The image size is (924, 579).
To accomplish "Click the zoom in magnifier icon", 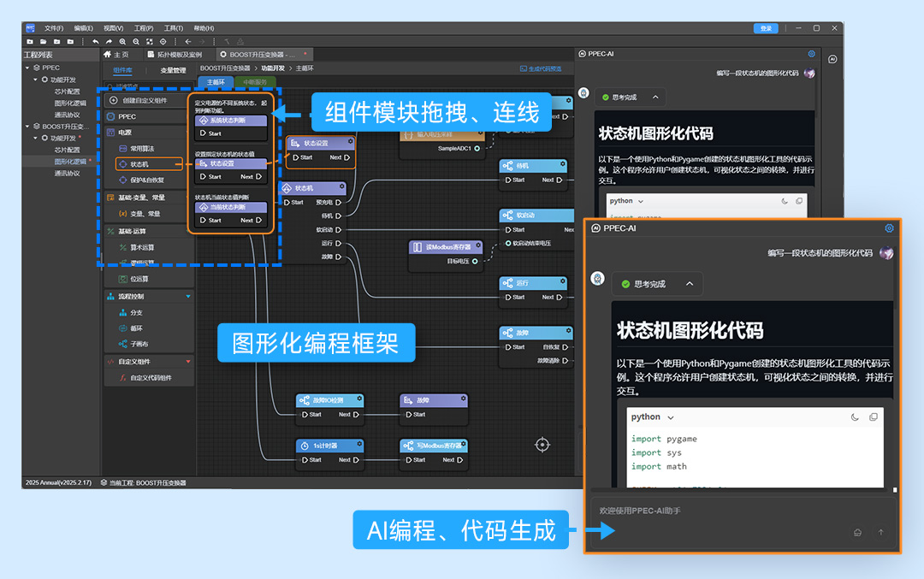I will click(122, 41).
